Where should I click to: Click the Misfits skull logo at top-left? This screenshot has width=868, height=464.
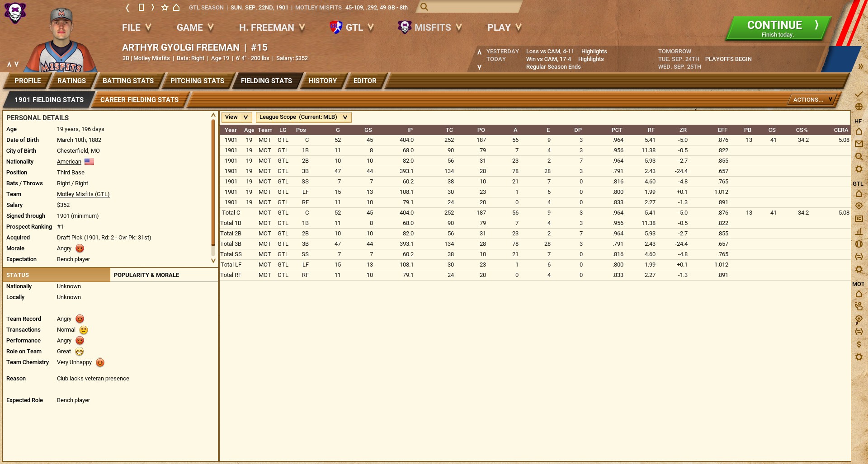click(x=15, y=13)
